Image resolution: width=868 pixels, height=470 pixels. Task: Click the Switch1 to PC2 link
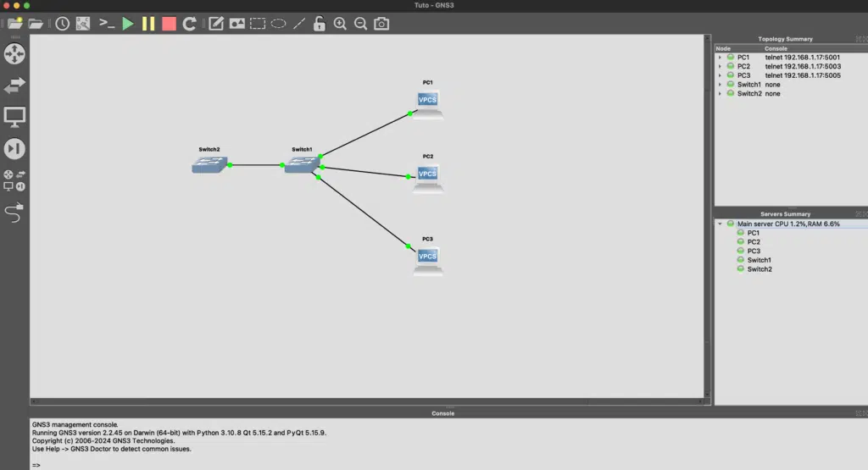(x=365, y=172)
